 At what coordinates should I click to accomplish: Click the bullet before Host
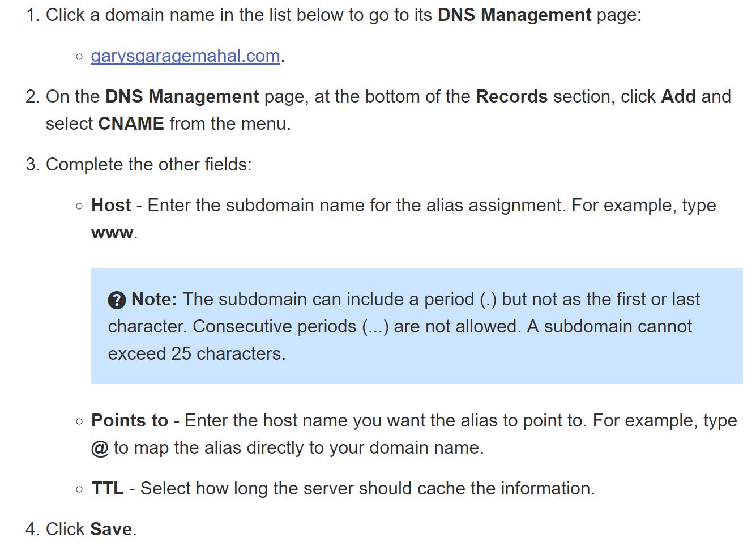pyautogui.click(x=79, y=206)
